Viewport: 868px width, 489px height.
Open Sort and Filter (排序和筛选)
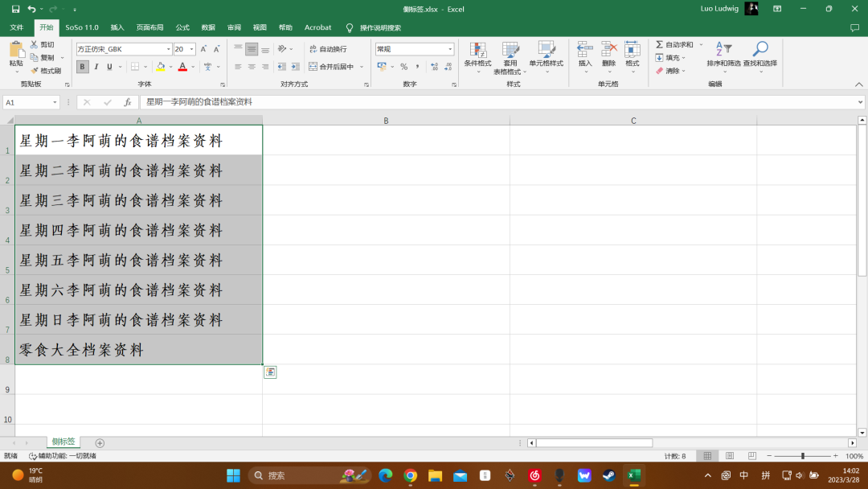click(x=723, y=57)
